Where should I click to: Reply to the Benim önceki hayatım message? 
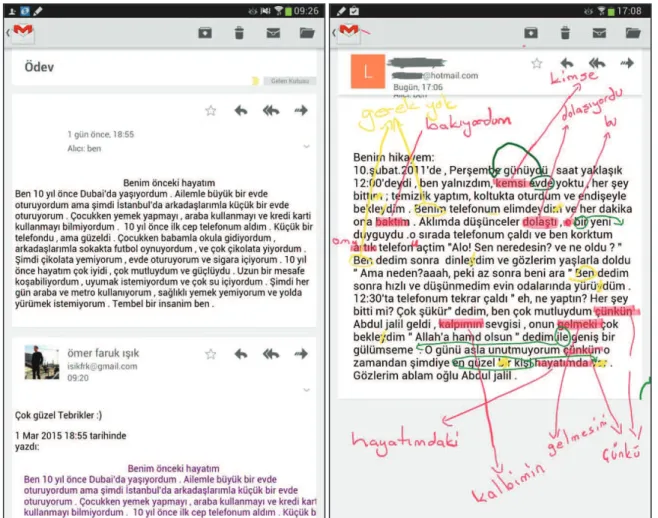pyautogui.click(x=240, y=111)
